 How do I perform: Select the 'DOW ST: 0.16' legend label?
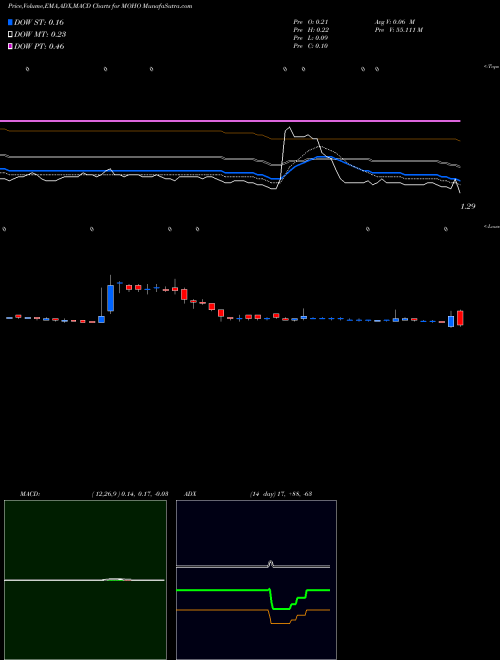point(39,22)
